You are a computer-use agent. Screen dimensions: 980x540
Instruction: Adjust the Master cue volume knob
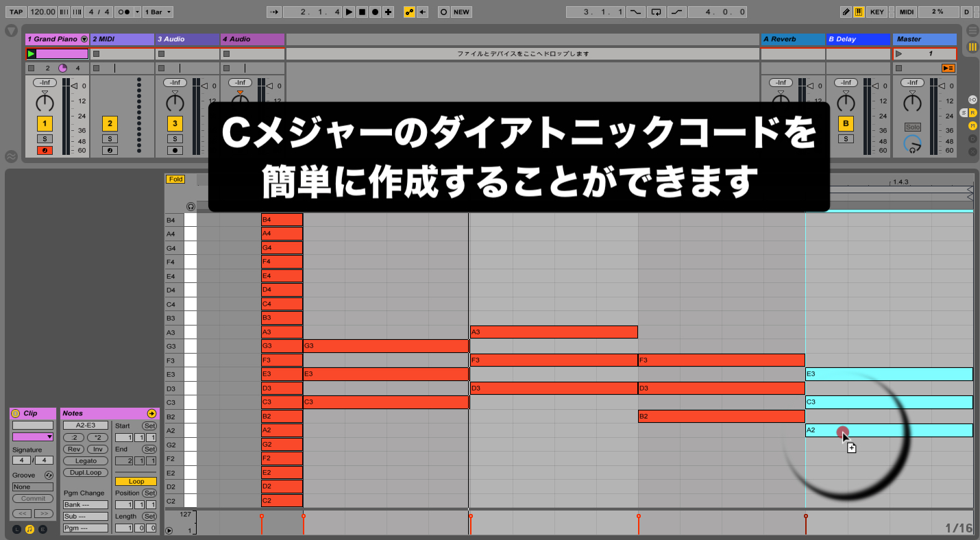point(912,143)
